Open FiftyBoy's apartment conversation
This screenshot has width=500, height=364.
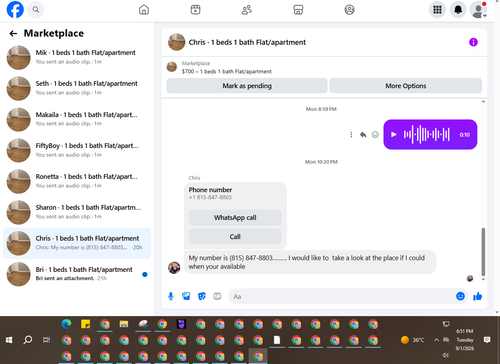(x=77, y=150)
